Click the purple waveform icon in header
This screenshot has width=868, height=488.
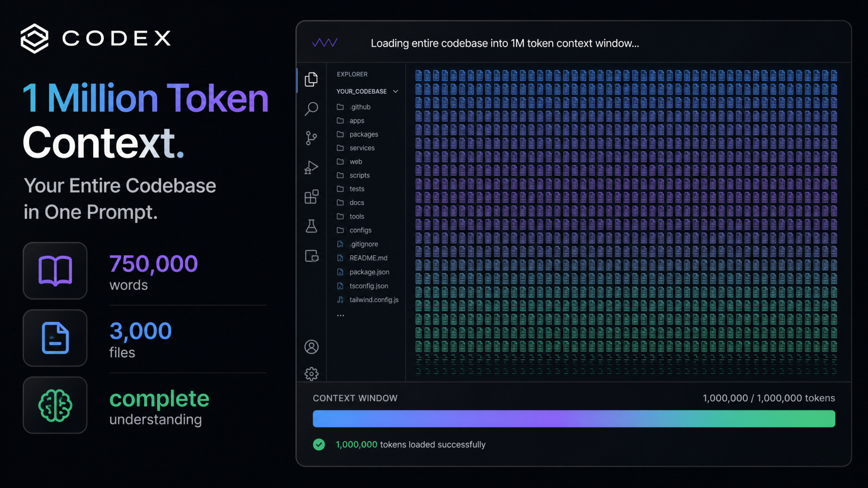coord(325,43)
